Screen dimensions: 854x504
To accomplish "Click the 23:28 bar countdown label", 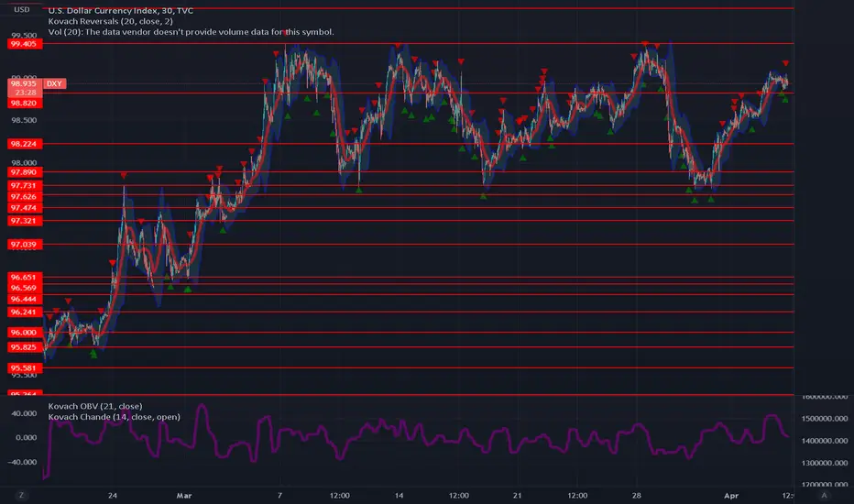I will coord(25,93).
